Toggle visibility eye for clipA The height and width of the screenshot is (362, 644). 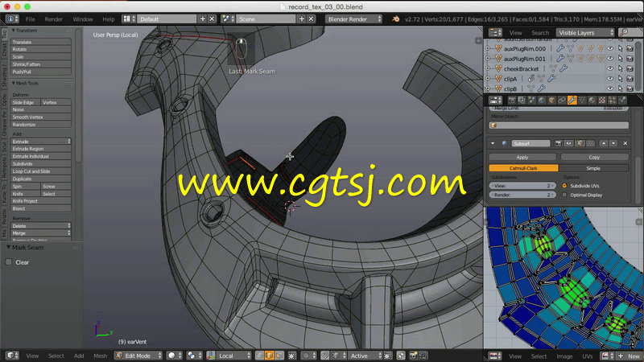pos(610,78)
